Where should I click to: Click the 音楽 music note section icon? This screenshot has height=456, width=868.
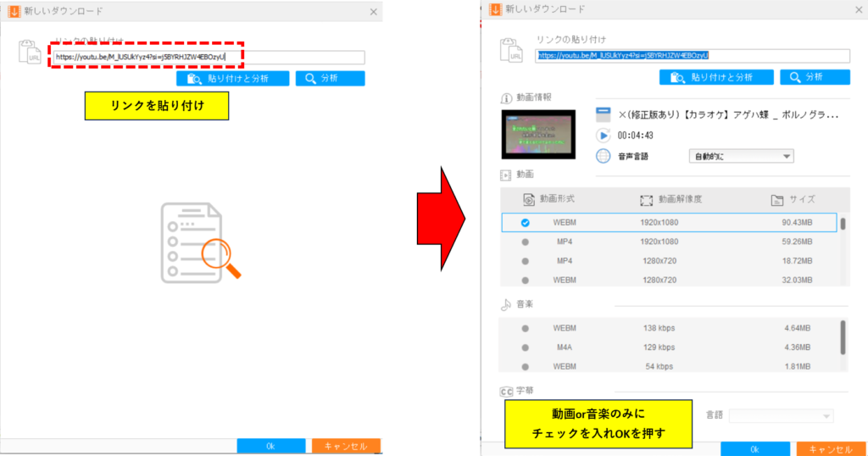tap(507, 303)
